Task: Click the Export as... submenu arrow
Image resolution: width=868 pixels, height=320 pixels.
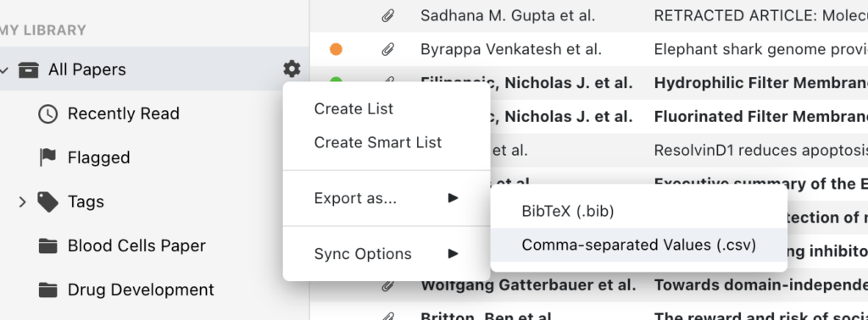Action: 453,198
